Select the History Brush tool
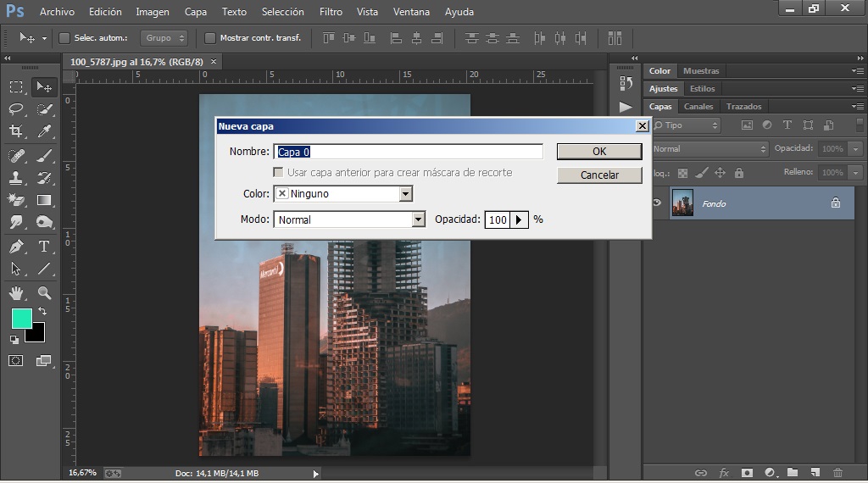868x483 pixels. tap(44, 178)
